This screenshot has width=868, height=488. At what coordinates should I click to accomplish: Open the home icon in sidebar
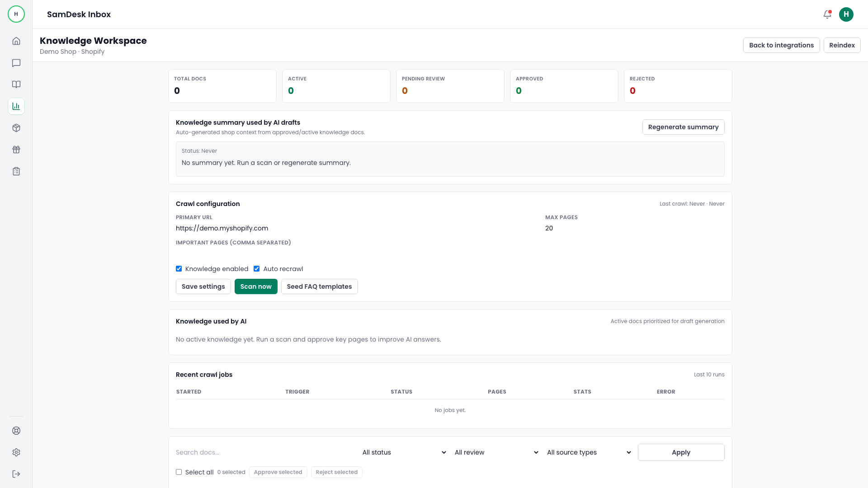pos(16,41)
